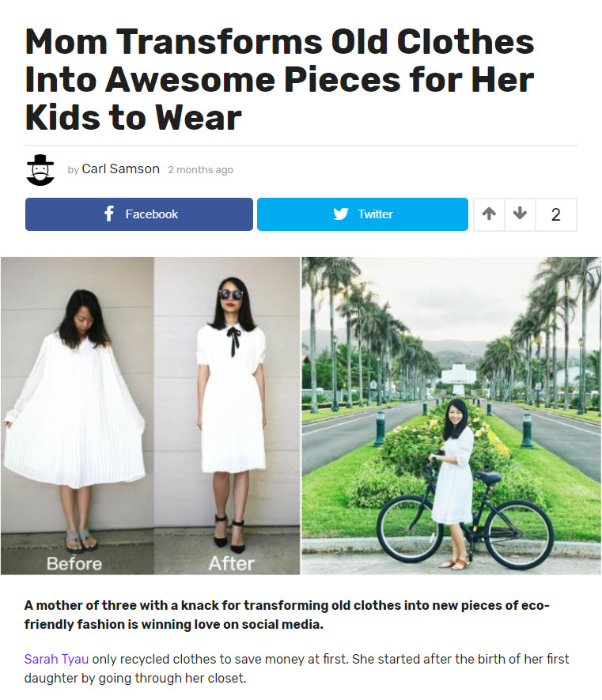Open the Before oversized white dress photo

coord(78,415)
